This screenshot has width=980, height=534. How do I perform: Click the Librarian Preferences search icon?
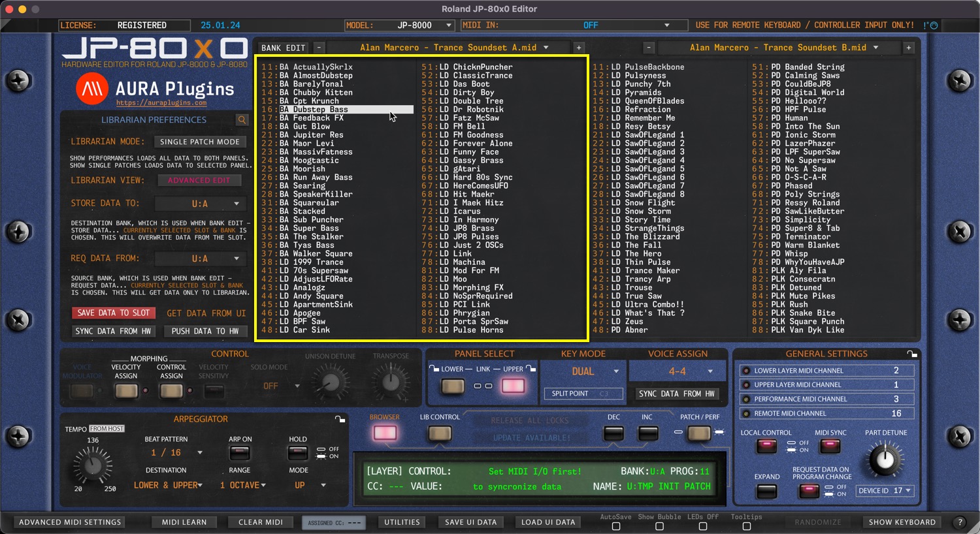(x=242, y=120)
